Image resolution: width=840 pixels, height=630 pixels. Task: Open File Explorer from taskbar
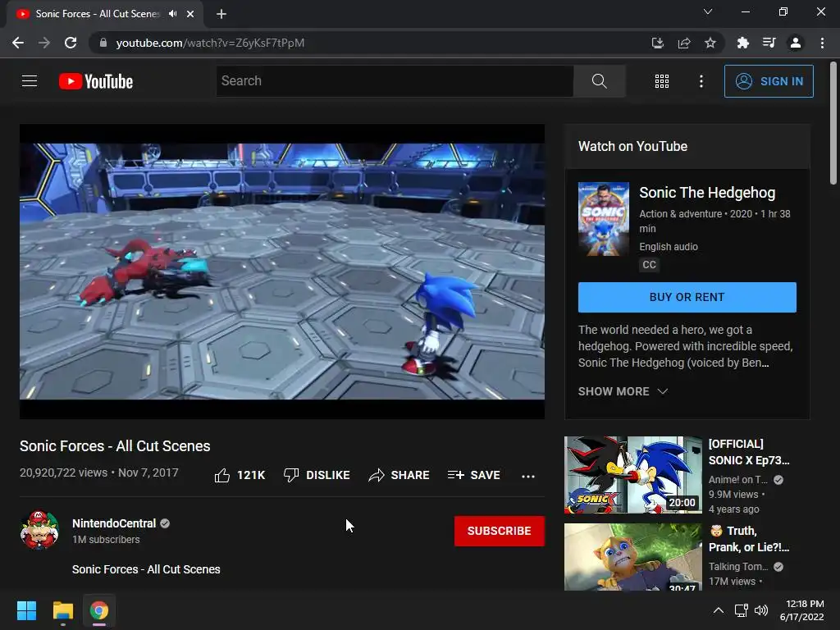point(62,610)
